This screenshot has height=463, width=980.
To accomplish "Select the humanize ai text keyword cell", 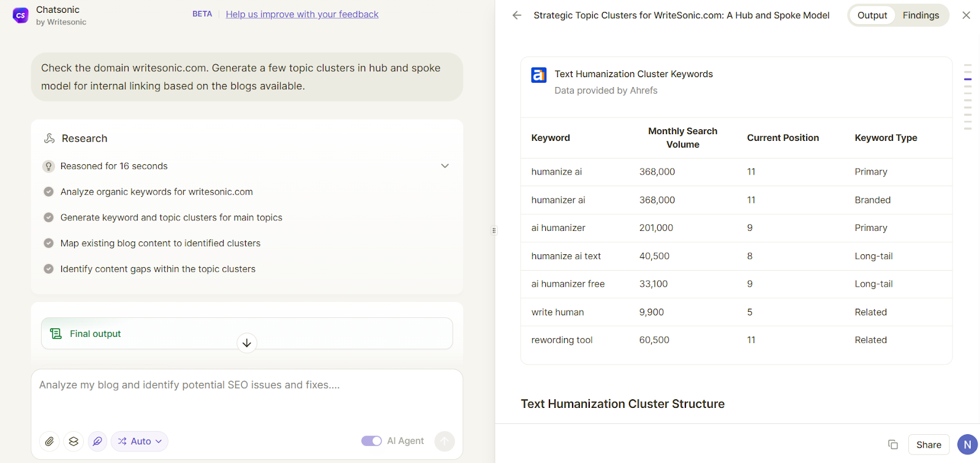I will (x=566, y=256).
